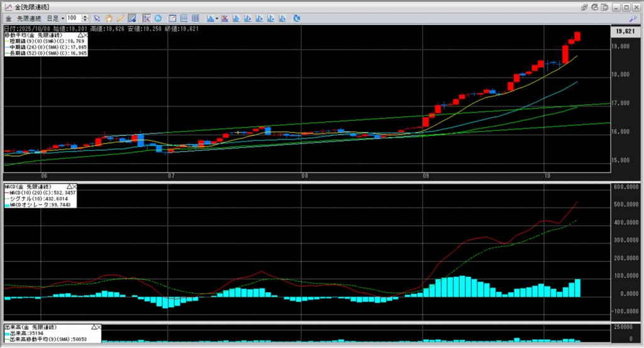The width and height of the screenshot is (644, 348).
Task: Collapse the 移動平均 legend with triangle
Action: (x=79, y=35)
